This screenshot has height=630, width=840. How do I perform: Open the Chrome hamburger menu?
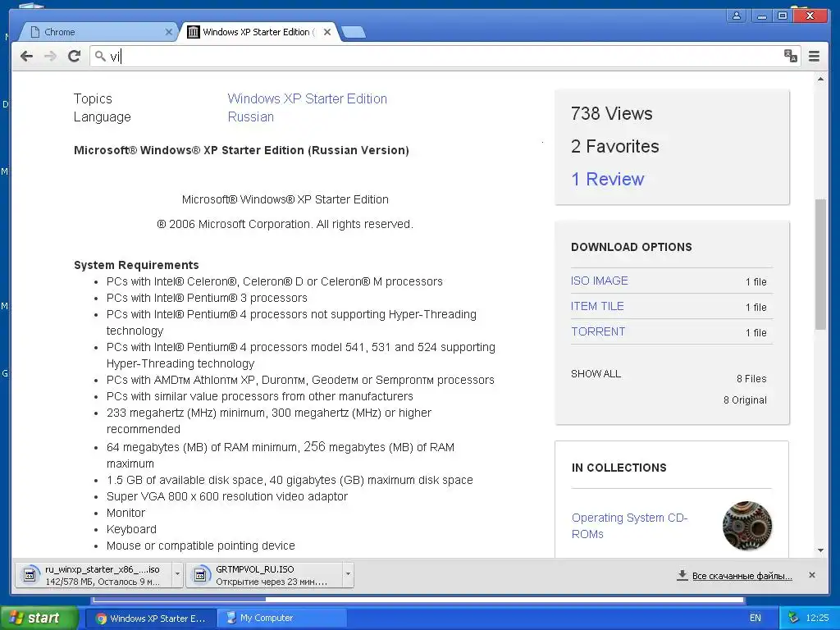[x=814, y=57]
